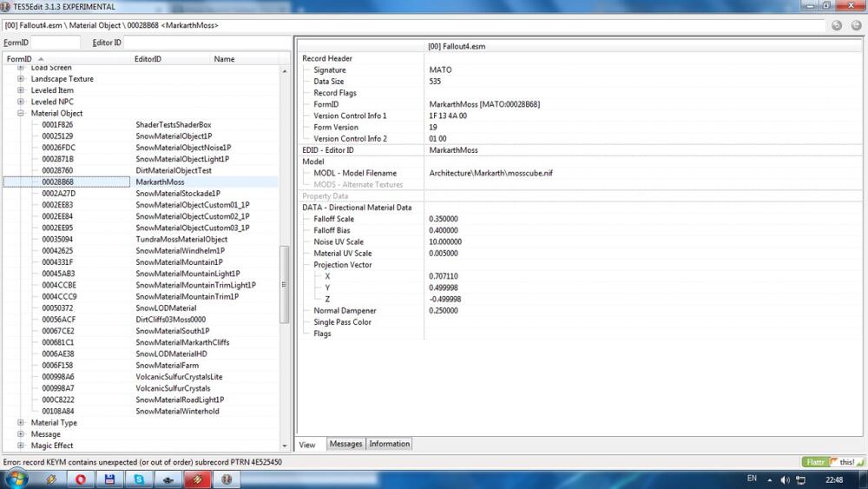Select the VolcanicSulfurCrystalsLite record
The image size is (868, 489).
coord(141,377)
